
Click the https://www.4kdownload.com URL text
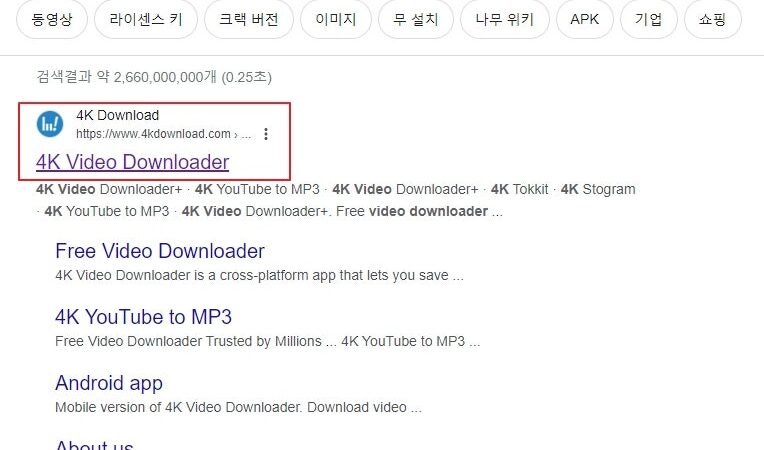point(153,134)
